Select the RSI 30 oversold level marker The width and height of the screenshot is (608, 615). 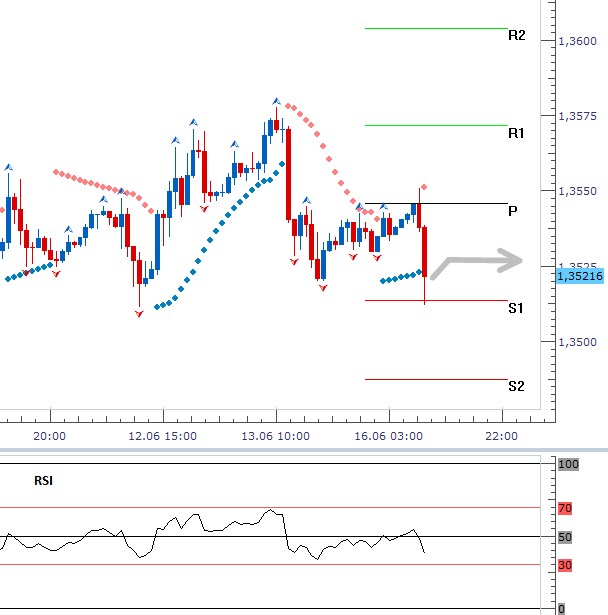point(564,565)
